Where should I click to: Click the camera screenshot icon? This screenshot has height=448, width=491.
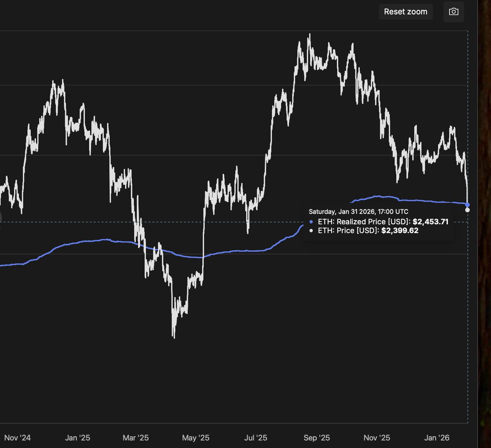pyautogui.click(x=453, y=12)
